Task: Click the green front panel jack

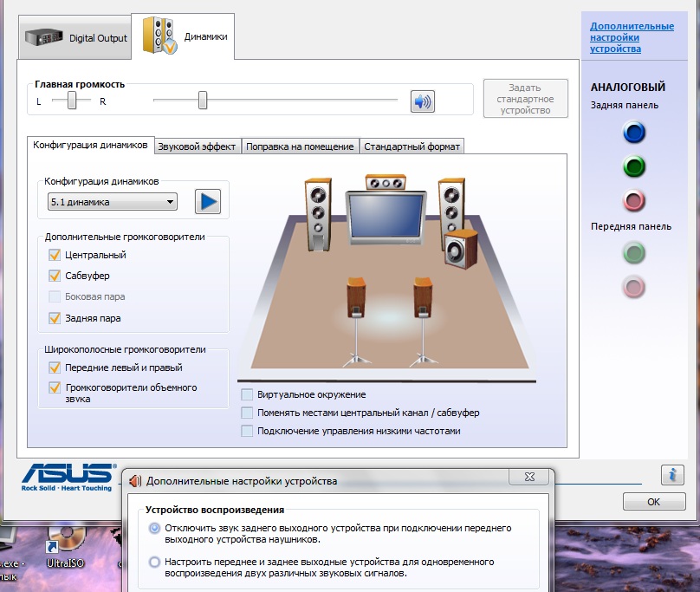Action: click(634, 253)
